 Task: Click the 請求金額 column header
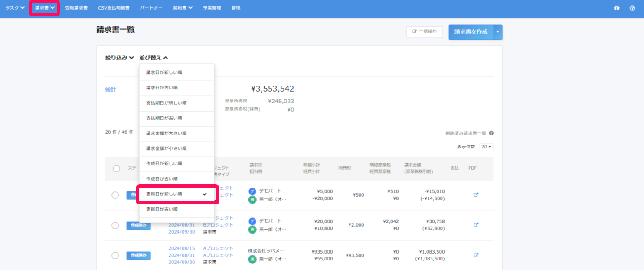click(x=413, y=165)
